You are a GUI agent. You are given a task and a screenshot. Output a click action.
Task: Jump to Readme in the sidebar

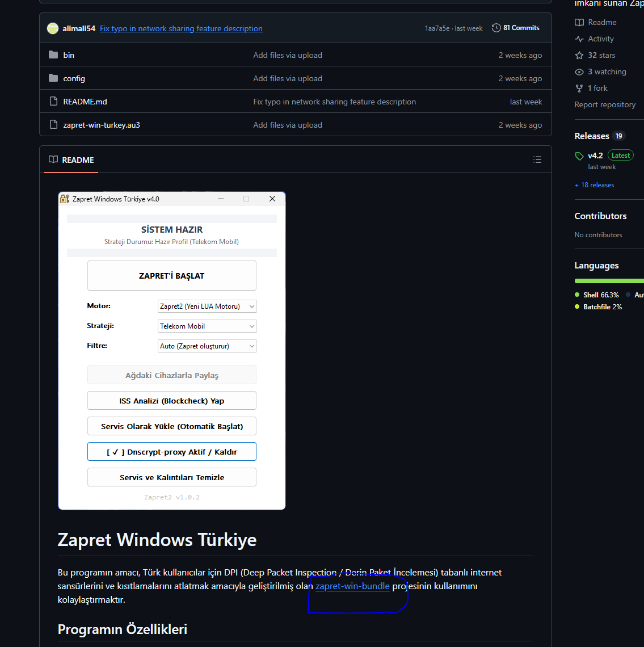[602, 22]
